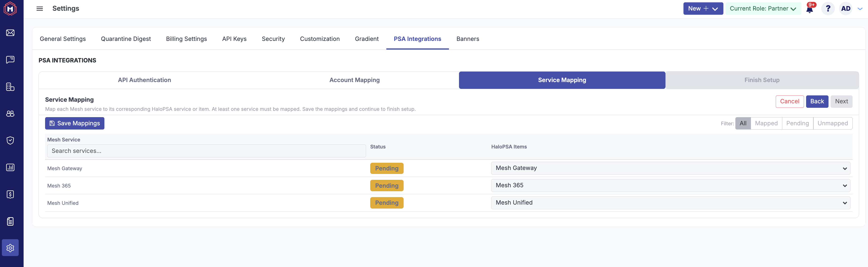Open the New dropdown button
The width and height of the screenshot is (868, 267).
point(703,8)
